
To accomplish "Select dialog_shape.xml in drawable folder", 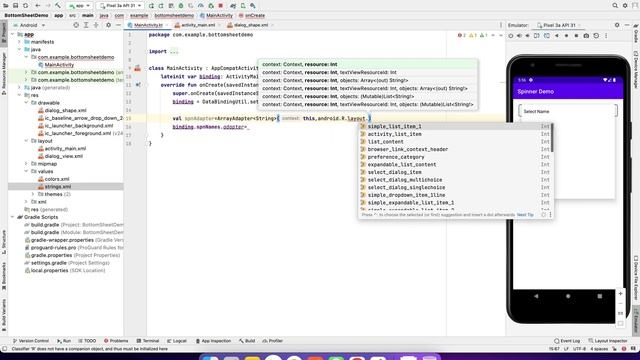I will click(65, 110).
